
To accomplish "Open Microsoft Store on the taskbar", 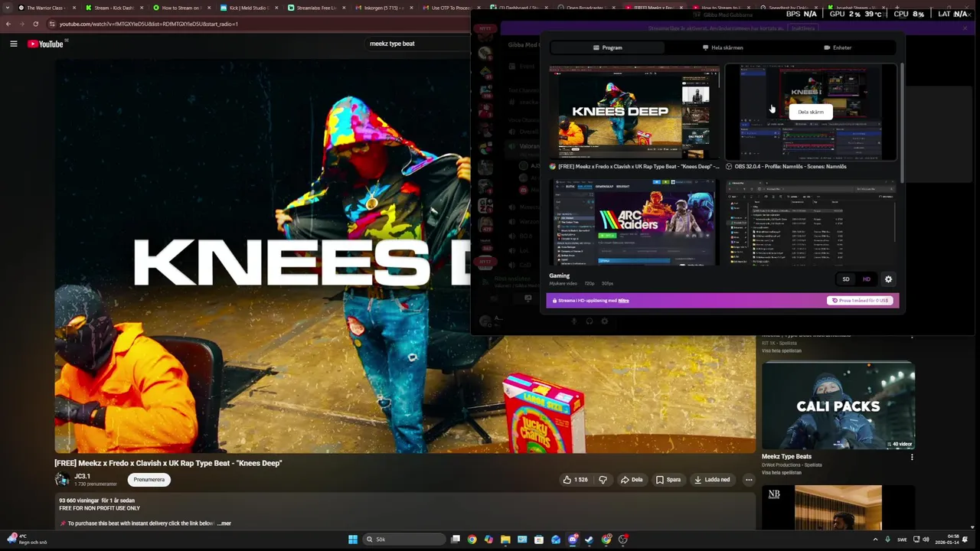I will click(539, 540).
